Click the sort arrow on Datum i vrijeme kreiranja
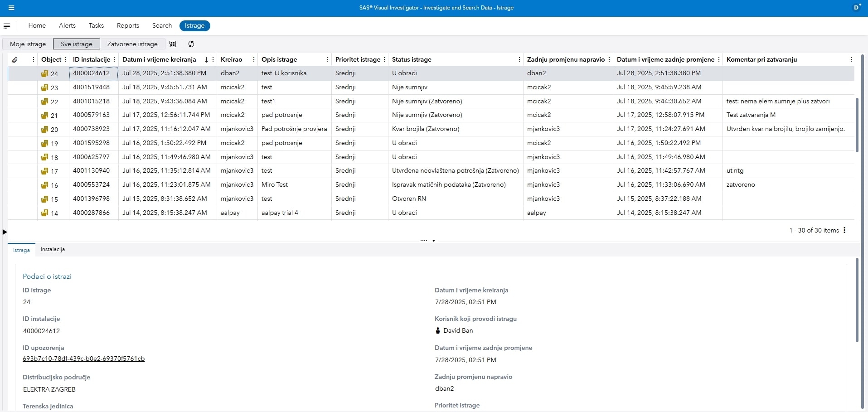The width and height of the screenshot is (868, 412). [x=206, y=60]
